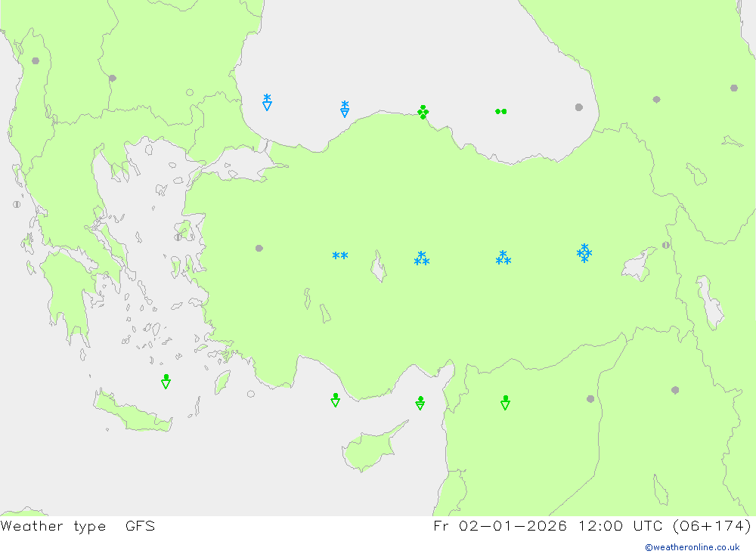Viewport: 756px width, 554px height.
Task: Open the weatheronline.co.uk copyright link
Action: (x=692, y=547)
